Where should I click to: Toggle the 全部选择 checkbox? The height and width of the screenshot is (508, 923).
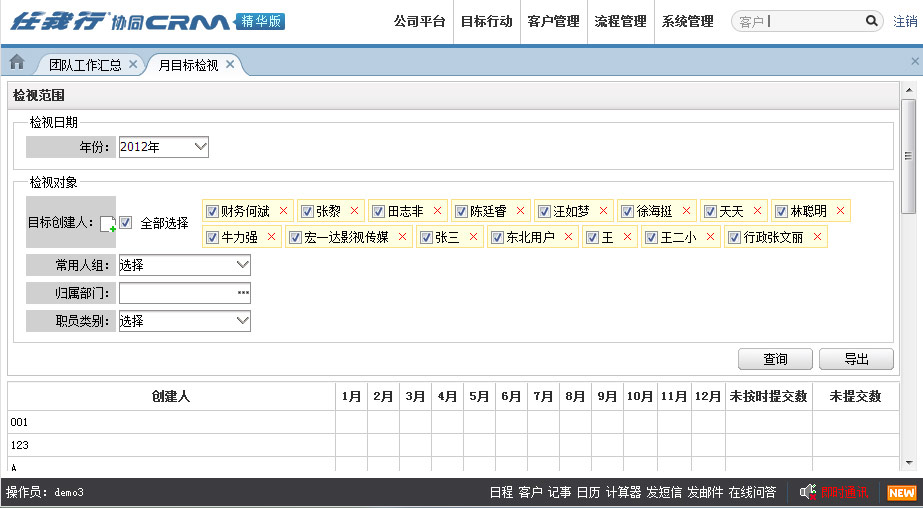(x=126, y=223)
